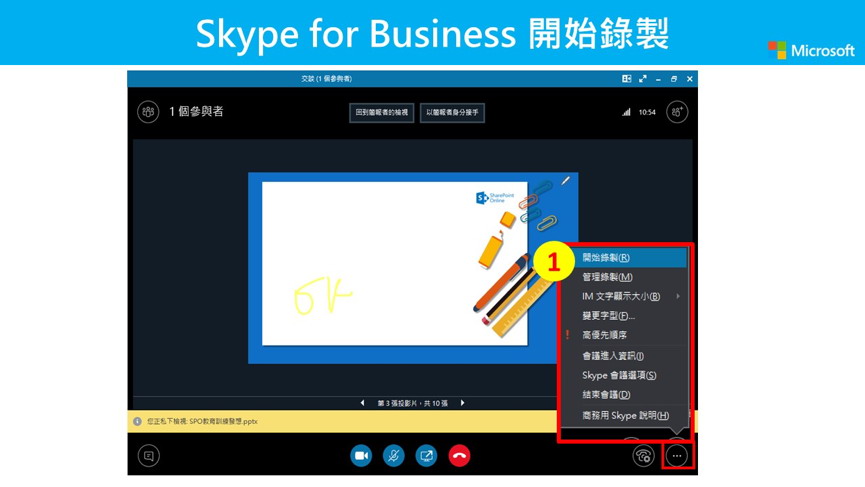This screenshot has height=487, width=865.
Task: Toggle 高優先順序 high priority entry
Action: [624, 335]
